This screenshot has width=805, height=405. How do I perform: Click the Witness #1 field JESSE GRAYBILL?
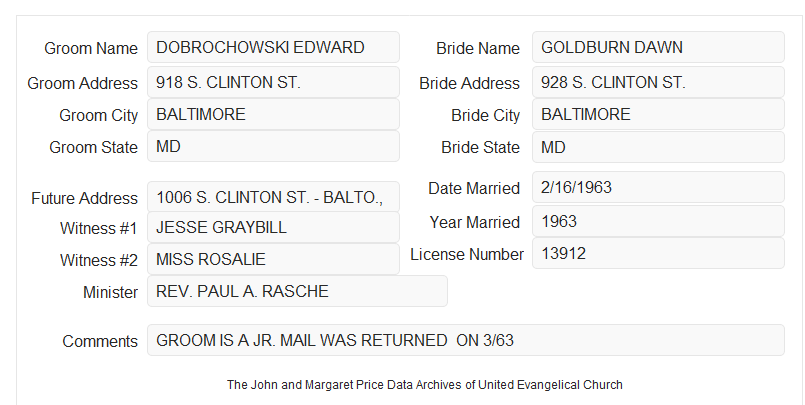[x=273, y=227]
